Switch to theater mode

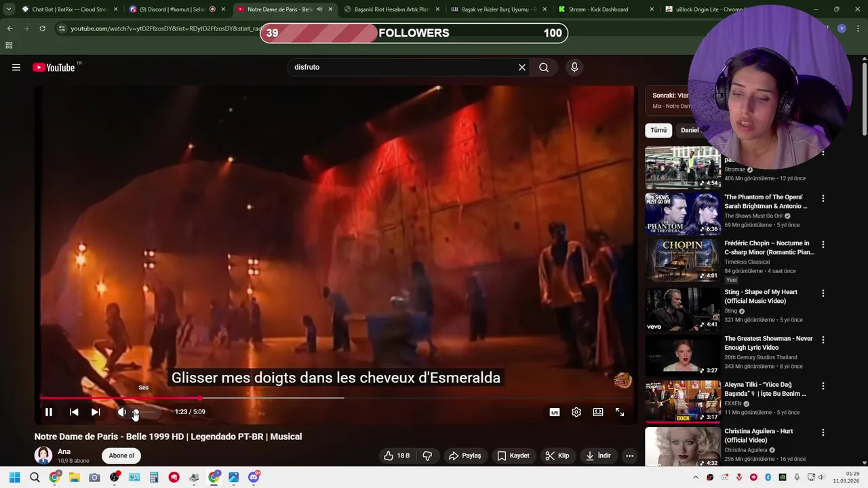tap(598, 412)
